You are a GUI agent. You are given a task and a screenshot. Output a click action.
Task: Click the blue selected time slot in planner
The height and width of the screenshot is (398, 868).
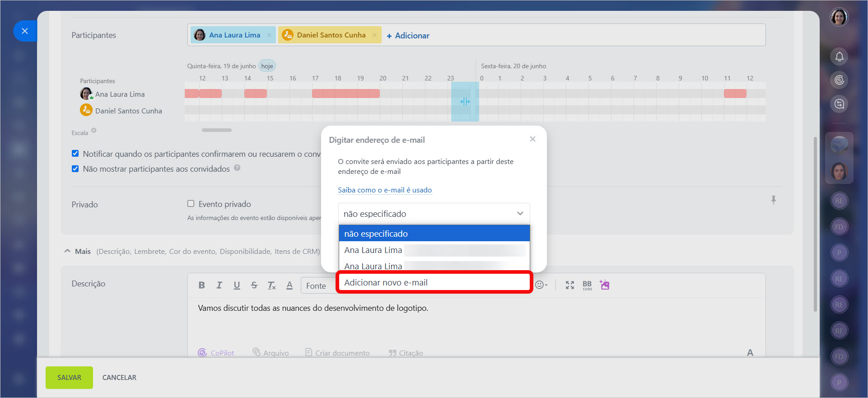465,102
